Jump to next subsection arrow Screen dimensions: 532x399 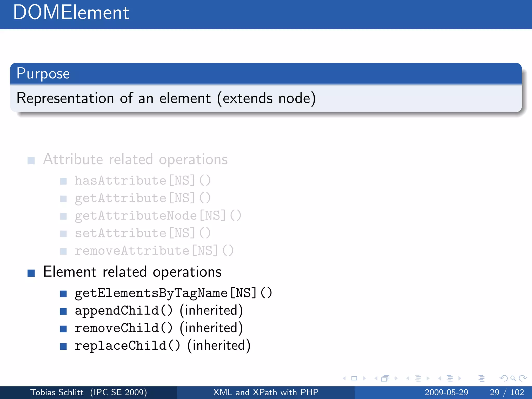click(428, 378)
